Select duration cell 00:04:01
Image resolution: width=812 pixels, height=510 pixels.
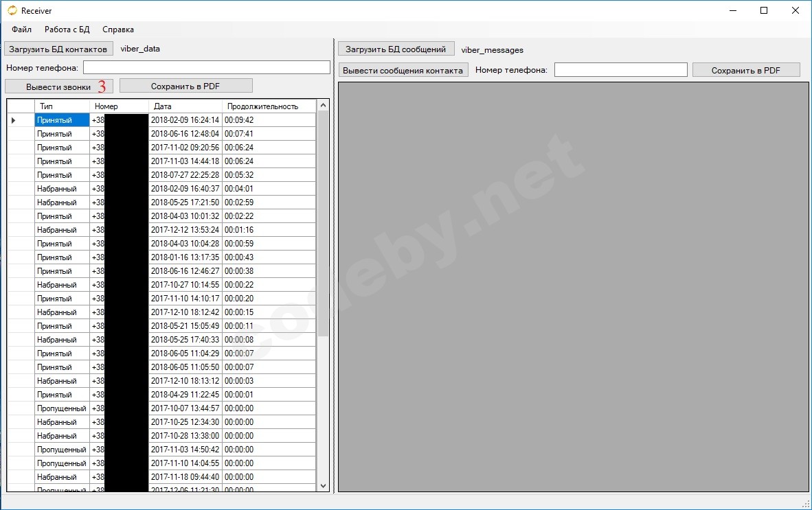(x=269, y=189)
